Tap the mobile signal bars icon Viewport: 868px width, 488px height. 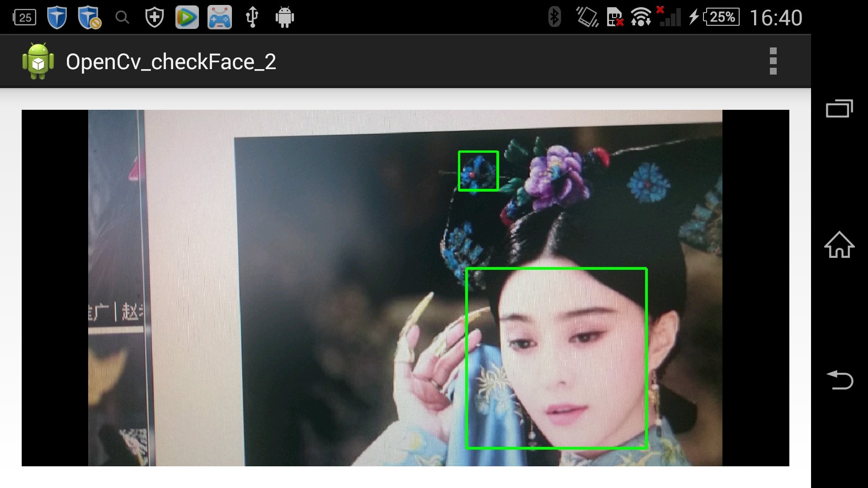point(669,16)
